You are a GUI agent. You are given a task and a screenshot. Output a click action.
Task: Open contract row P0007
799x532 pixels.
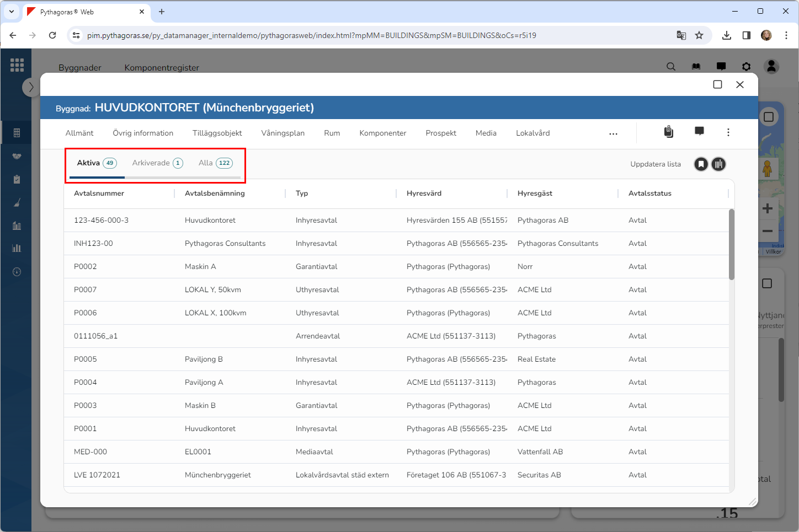coord(86,290)
